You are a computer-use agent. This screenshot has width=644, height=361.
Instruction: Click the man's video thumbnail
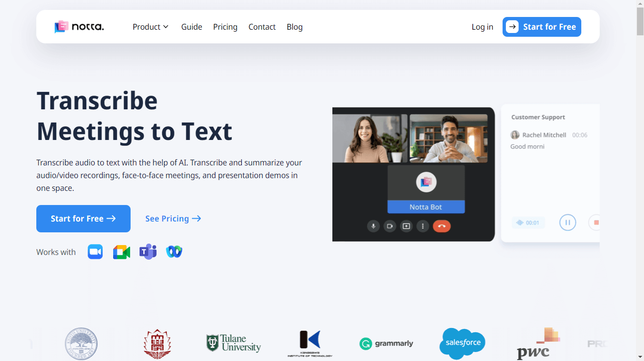click(x=448, y=139)
